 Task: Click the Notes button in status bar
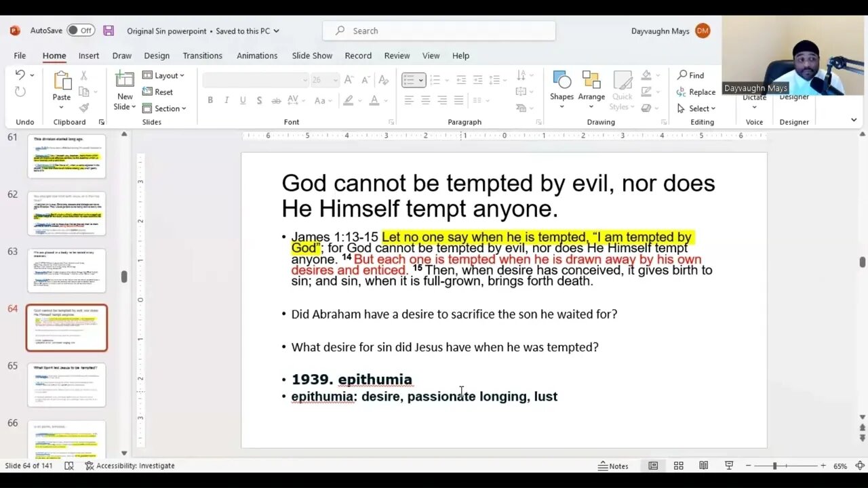coord(613,466)
